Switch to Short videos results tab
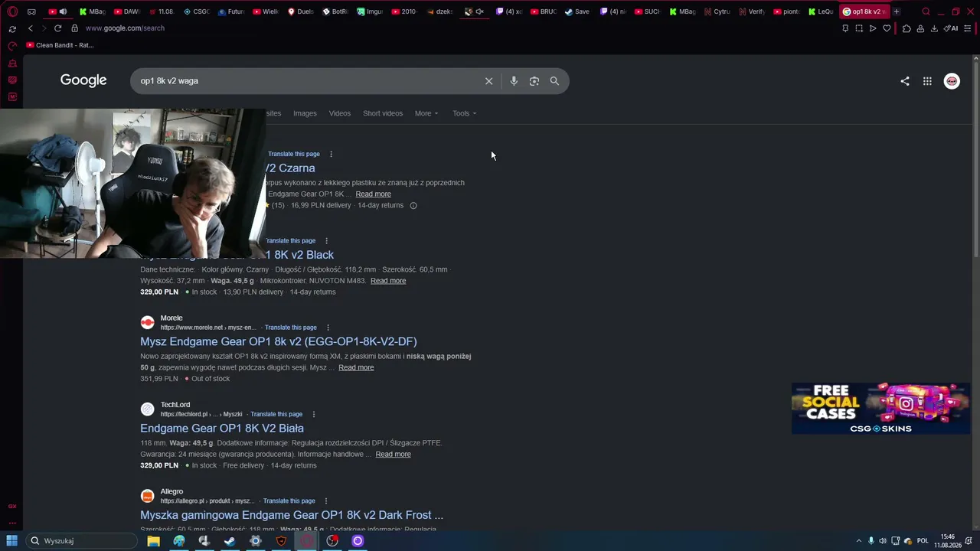Image resolution: width=980 pixels, height=551 pixels. [383, 113]
